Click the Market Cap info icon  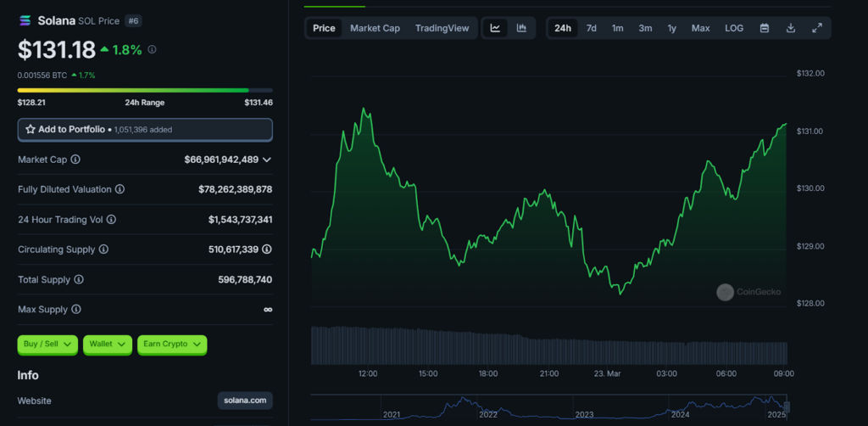click(x=75, y=160)
